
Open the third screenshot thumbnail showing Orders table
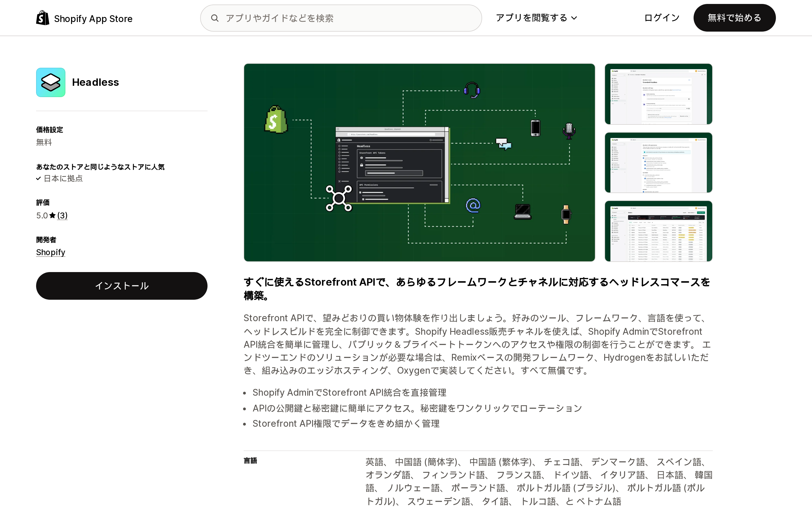click(x=658, y=231)
